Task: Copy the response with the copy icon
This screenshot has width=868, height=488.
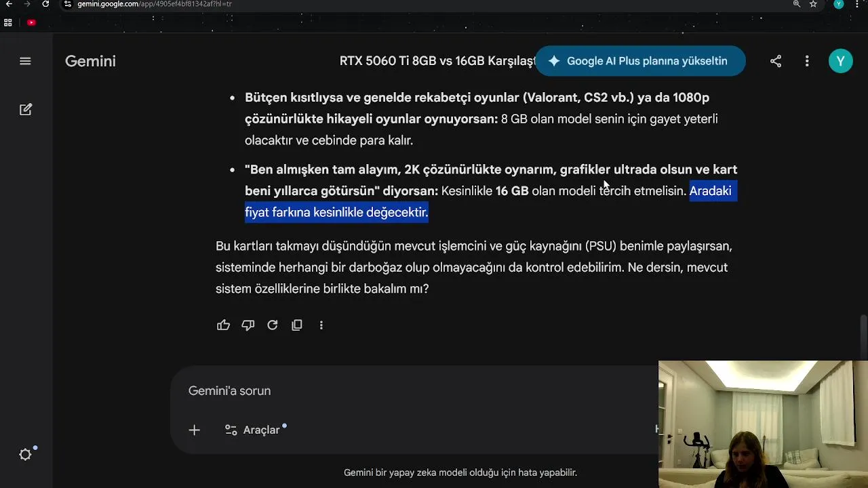Action: [x=297, y=325]
